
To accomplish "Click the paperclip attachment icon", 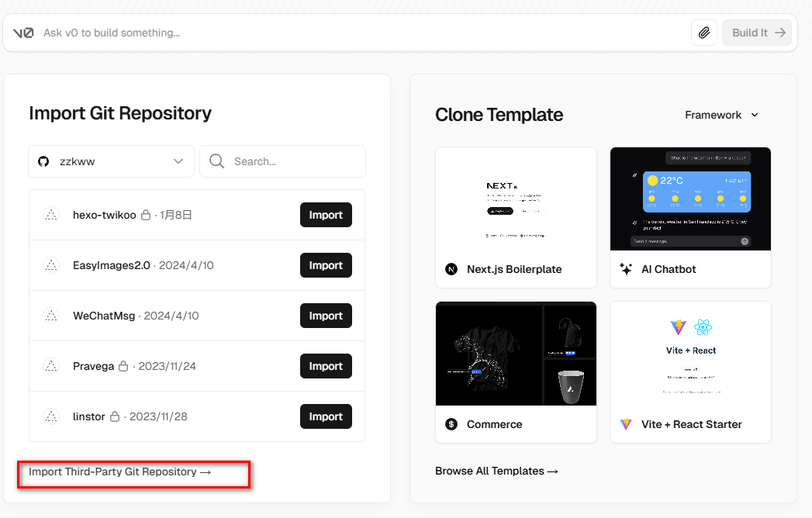I will (704, 33).
